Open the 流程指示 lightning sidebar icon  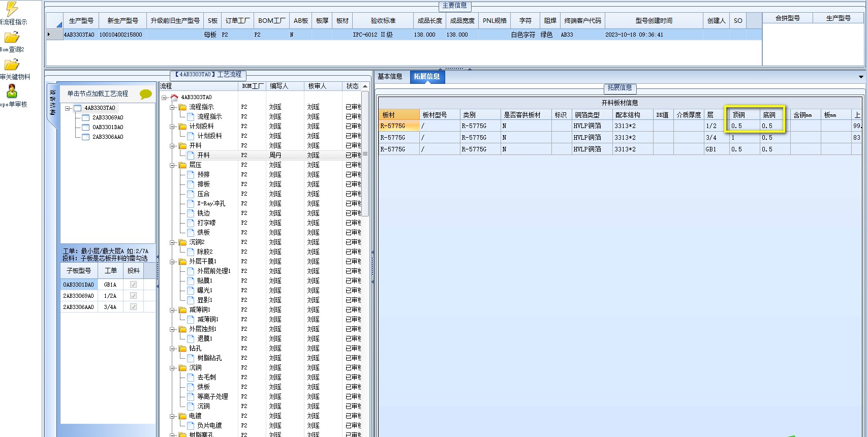pos(12,9)
